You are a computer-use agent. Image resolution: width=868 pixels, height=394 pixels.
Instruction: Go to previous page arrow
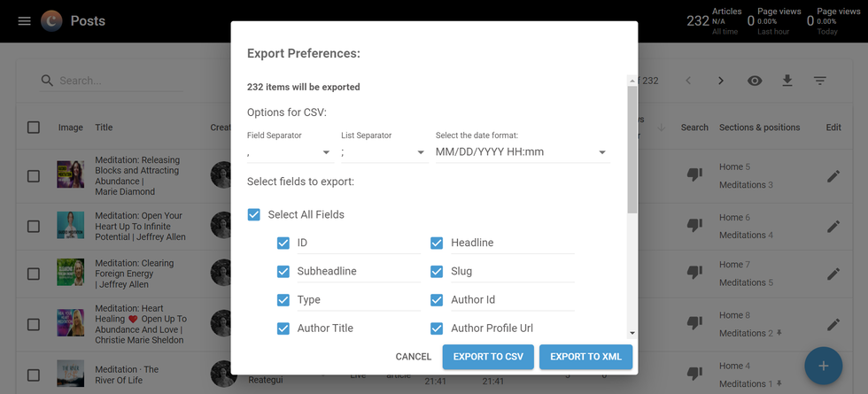688,81
